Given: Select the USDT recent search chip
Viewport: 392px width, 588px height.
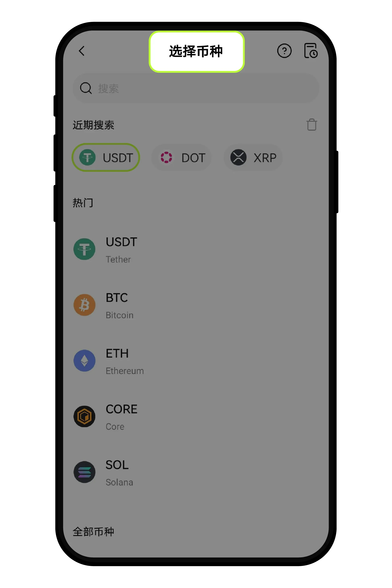Looking at the screenshot, I should click(x=106, y=157).
